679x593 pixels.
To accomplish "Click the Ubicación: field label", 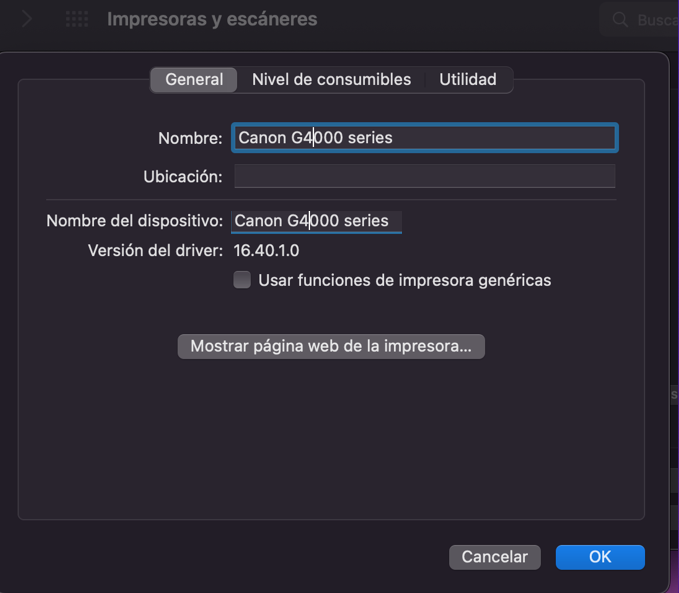I will [x=182, y=177].
